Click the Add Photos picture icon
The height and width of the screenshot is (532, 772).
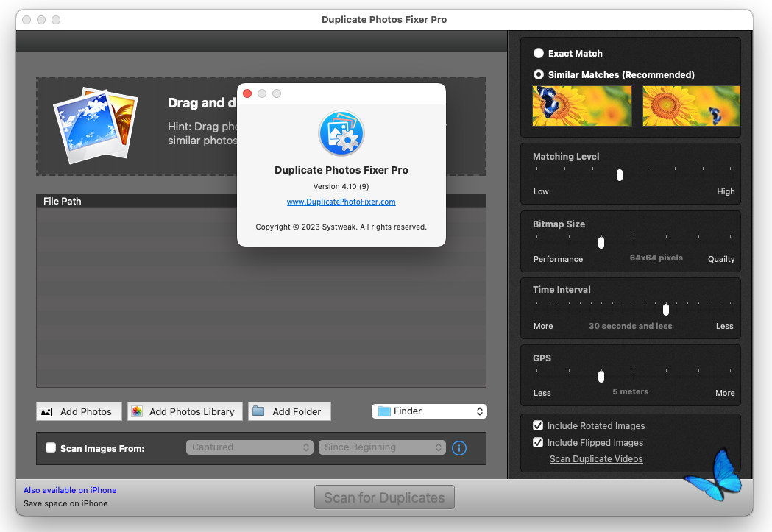[x=46, y=411]
